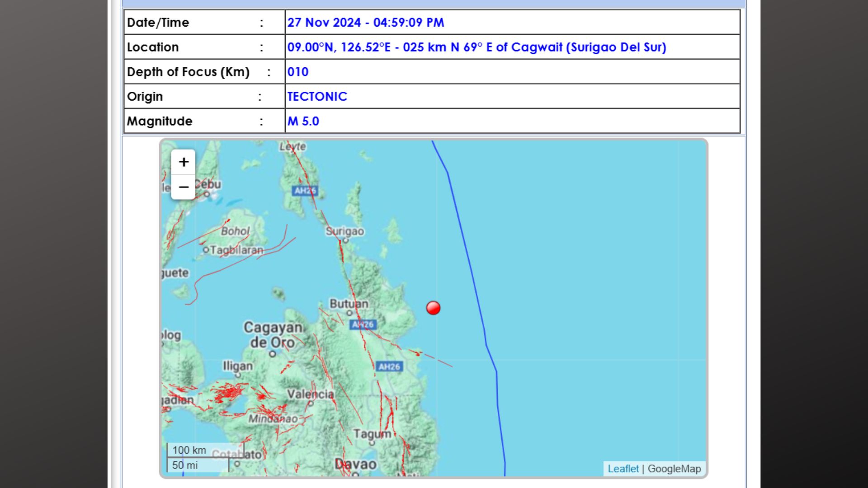Image resolution: width=868 pixels, height=488 pixels.
Task: Click the Depth of Focus (Km) label
Action: pyautogui.click(x=188, y=72)
